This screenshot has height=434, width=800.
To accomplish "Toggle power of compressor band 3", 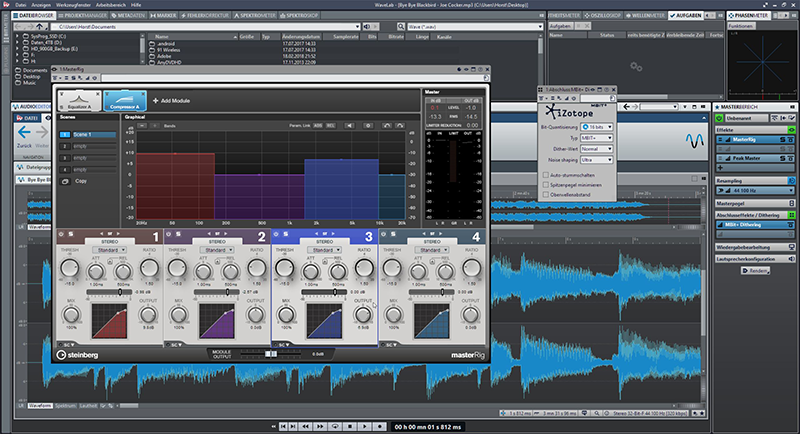I will click(x=276, y=234).
